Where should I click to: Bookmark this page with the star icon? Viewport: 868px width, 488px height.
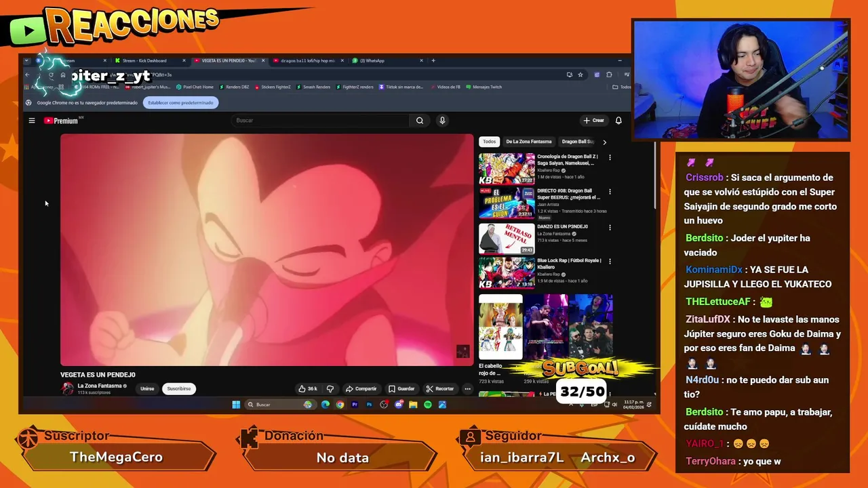580,75
